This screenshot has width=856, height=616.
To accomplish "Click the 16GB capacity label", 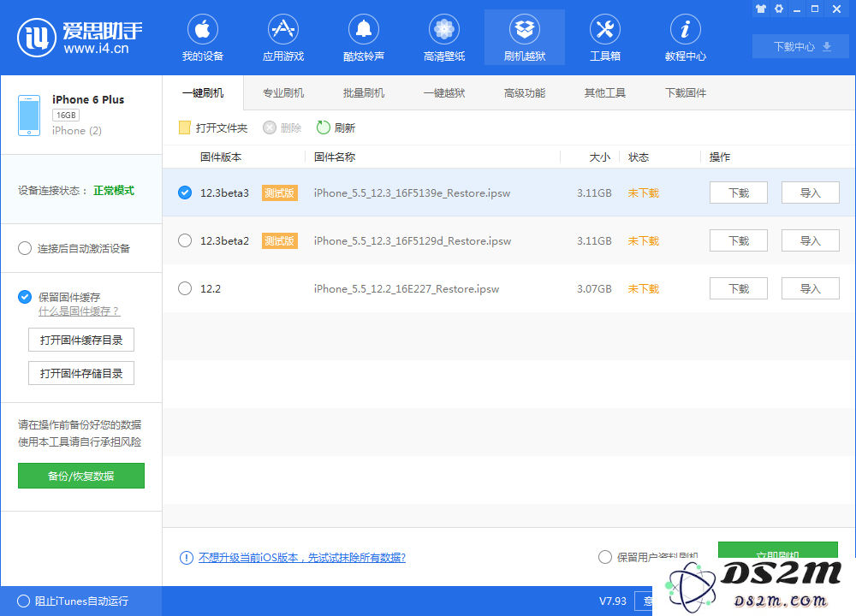I will pos(66,115).
